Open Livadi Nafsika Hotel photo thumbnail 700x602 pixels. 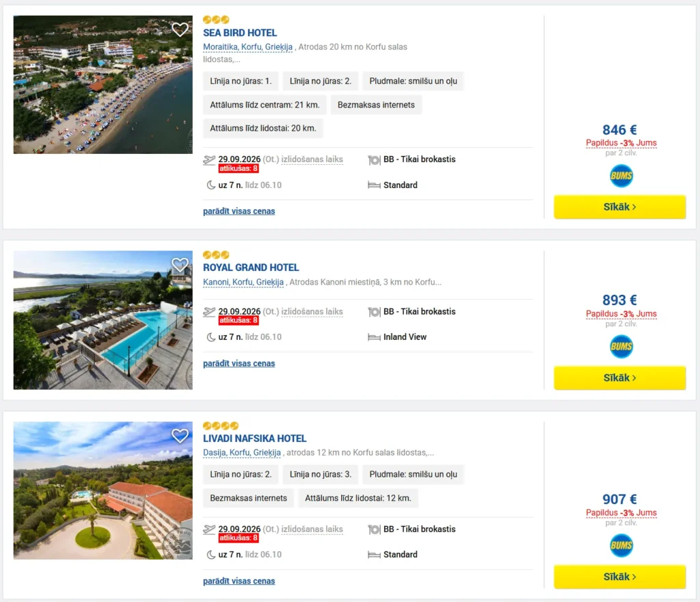click(103, 490)
